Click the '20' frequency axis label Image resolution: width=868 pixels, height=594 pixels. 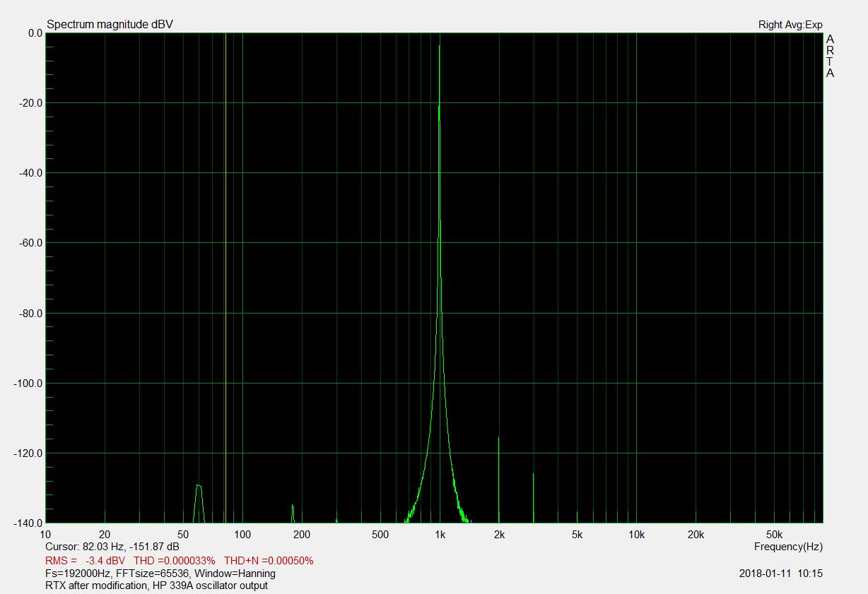pos(105,535)
